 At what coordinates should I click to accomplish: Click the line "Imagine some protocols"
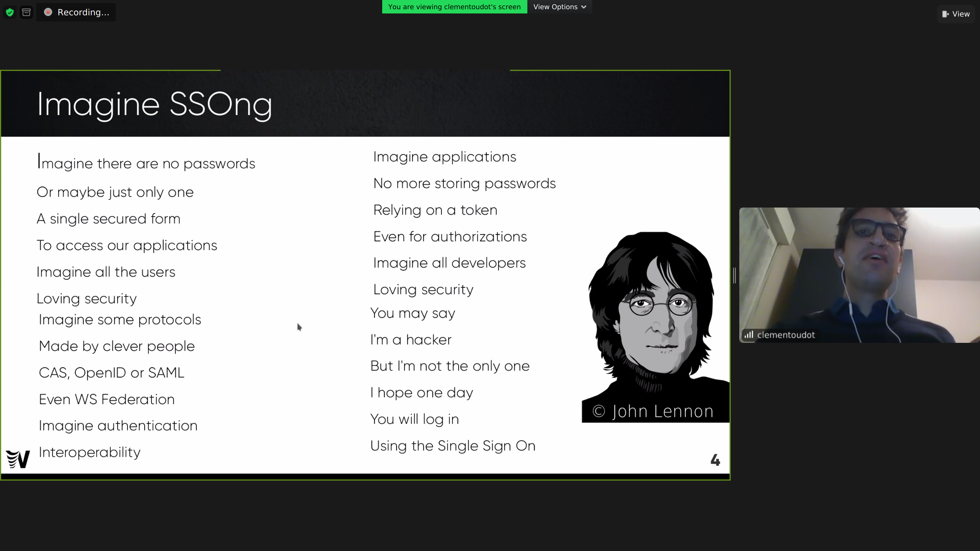click(120, 320)
